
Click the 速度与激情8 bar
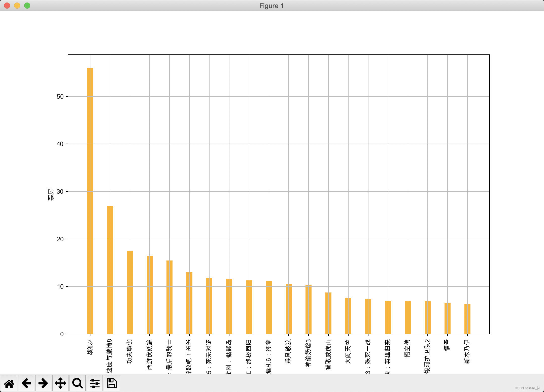(x=110, y=270)
